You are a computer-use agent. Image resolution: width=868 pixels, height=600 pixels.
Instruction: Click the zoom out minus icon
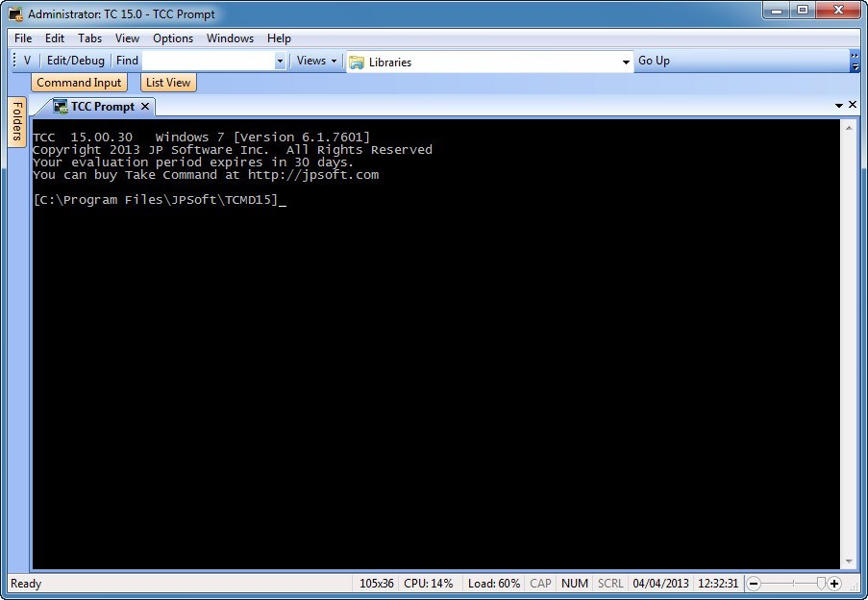[x=754, y=584]
